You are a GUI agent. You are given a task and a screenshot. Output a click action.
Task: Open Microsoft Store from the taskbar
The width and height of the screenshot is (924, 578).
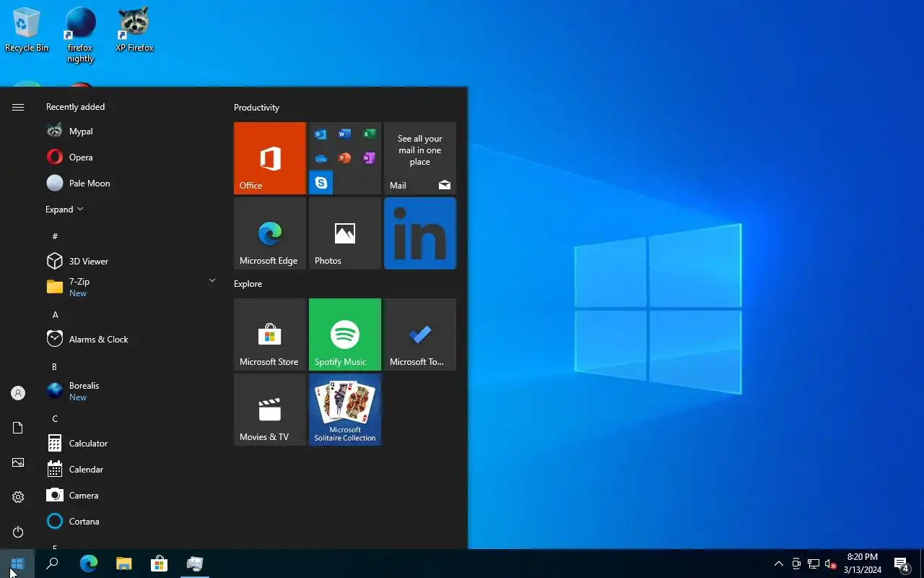pyautogui.click(x=159, y=564)
